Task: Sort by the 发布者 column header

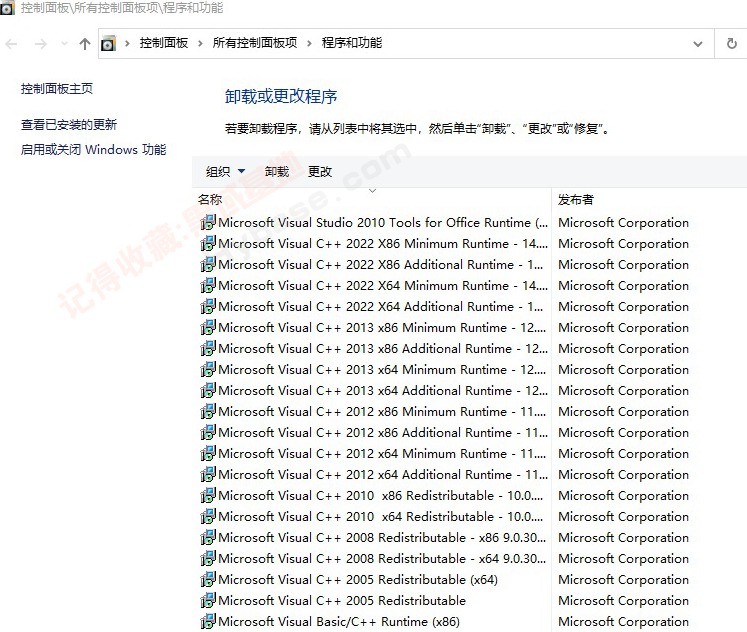Action: [x=576, y=200]
